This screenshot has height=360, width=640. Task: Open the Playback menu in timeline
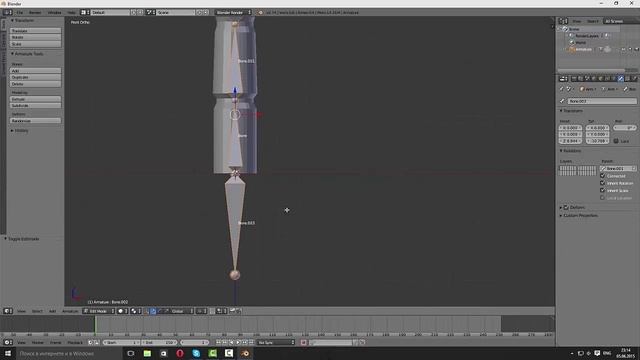(x=75, y=342)
